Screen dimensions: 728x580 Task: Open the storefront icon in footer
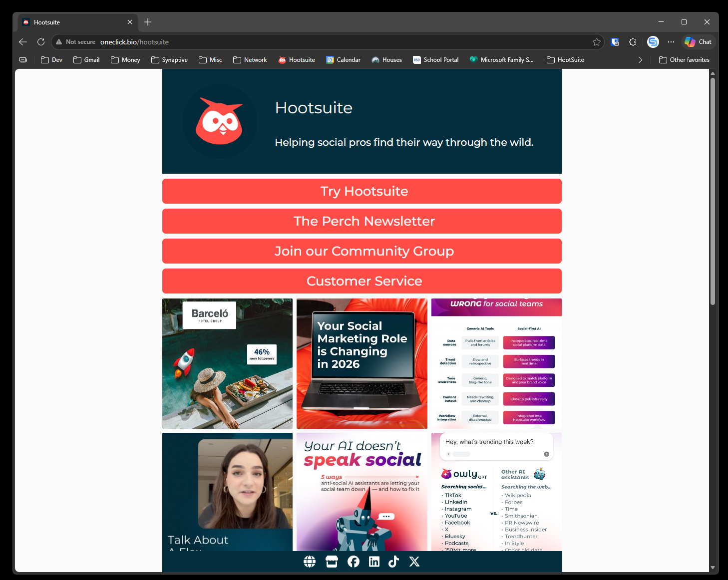click(332, 562)
